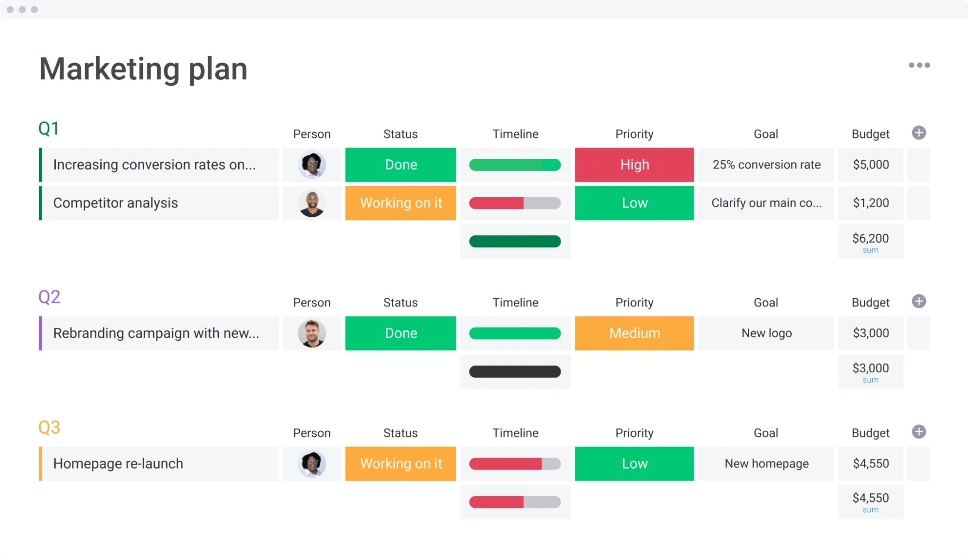
Task: Click the Q2 group avatar for rebranding campaign
Action: coord(311,333)
